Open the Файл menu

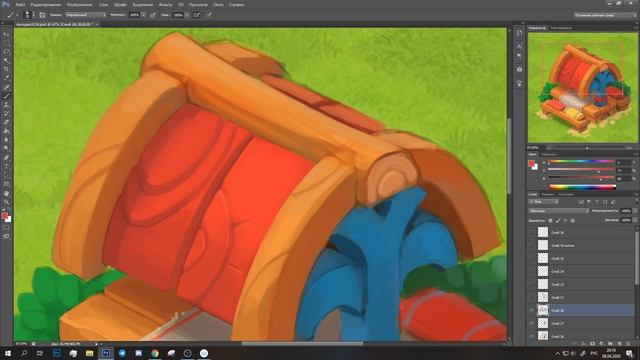pos(20,4)
